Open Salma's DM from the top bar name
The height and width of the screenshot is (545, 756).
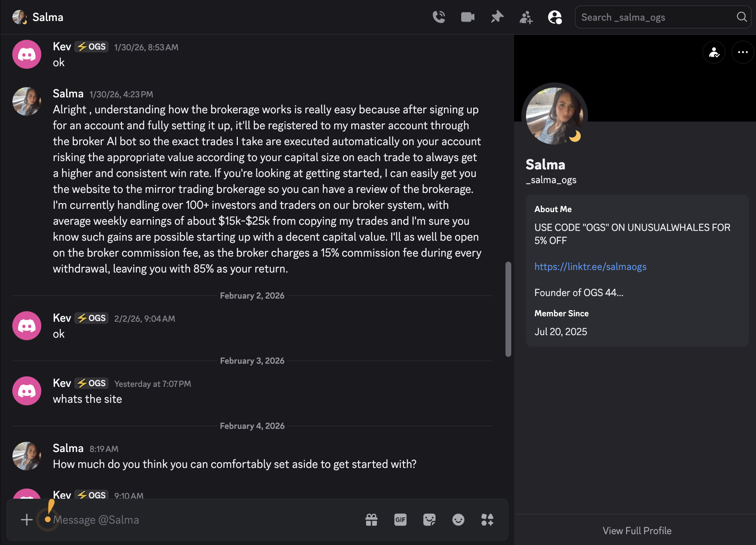point(47,17)
